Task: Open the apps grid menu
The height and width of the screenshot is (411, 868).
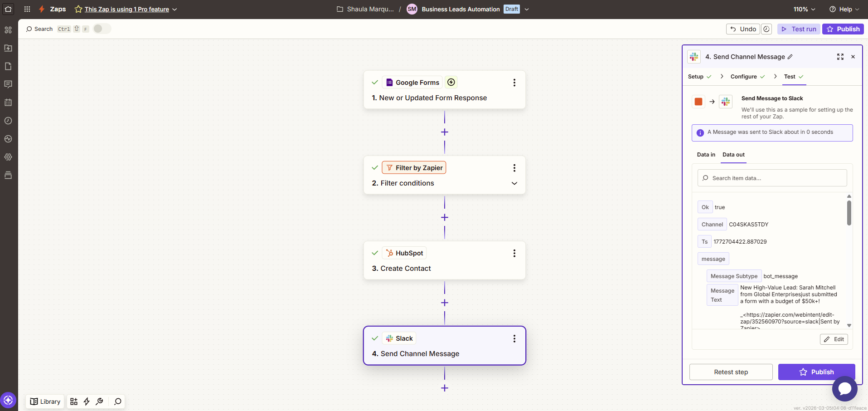Action: point(27,9)
